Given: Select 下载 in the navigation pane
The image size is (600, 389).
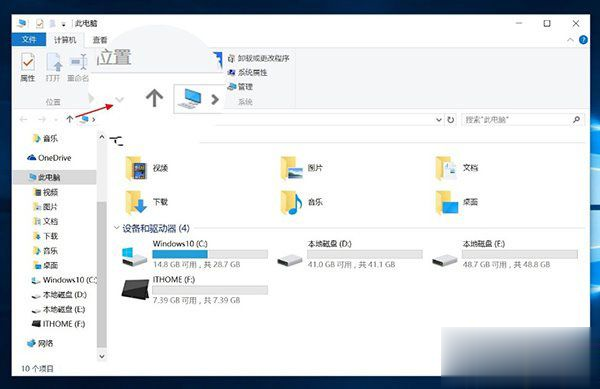Looking at the screenshot, I should coord(46,236).
